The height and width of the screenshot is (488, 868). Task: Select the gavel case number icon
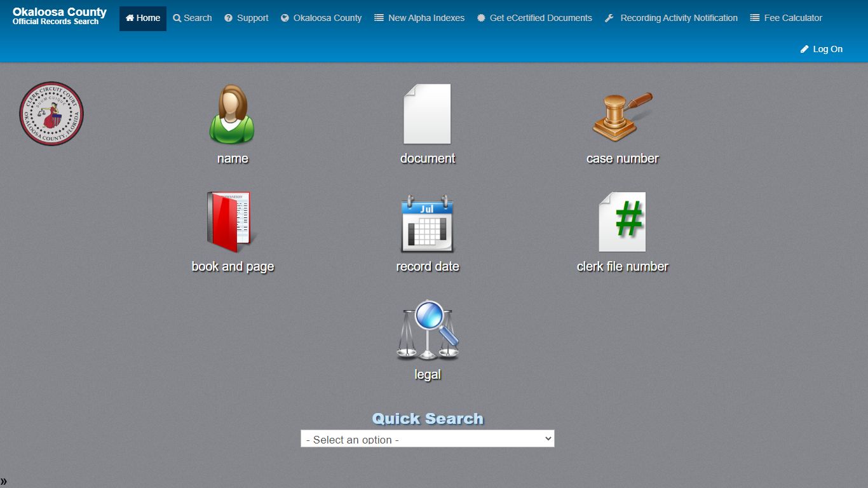click(622, 116)
